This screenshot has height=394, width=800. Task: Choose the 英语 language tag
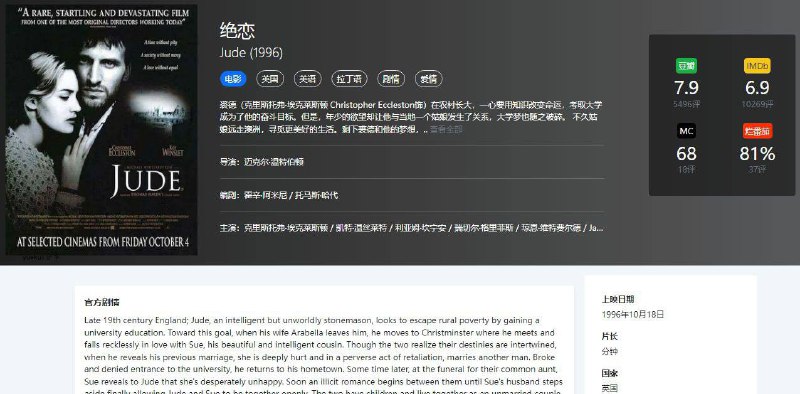pos(308,79)
